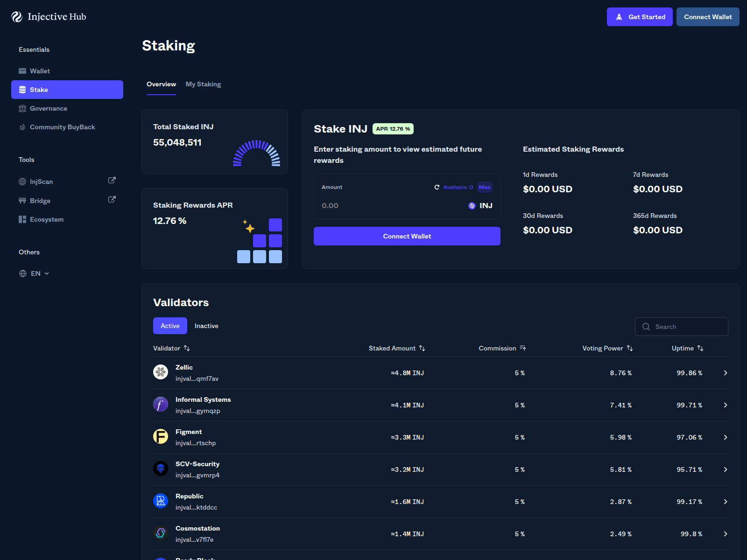Click the validator Search field
The image size is (747, 560).
click(x=682, y=327)
